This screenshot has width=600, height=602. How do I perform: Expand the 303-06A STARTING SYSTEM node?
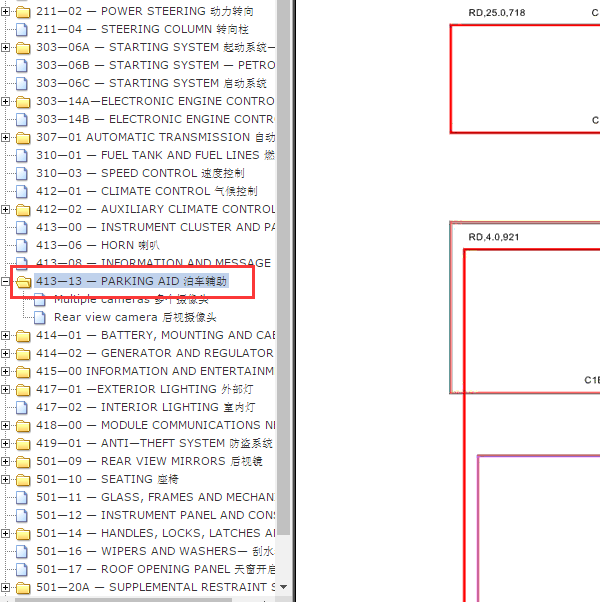tap(5, 47)
